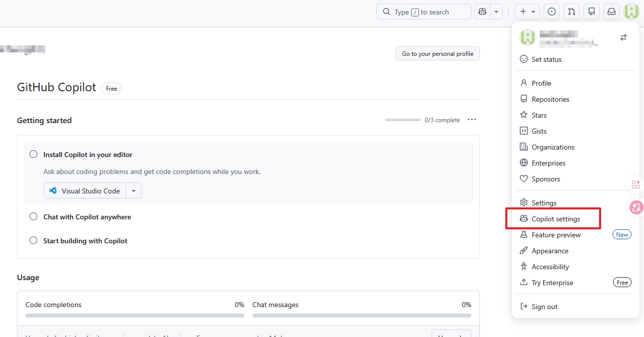Open Gists from the user menu
The image size is (644, 337).
(576, 131)
